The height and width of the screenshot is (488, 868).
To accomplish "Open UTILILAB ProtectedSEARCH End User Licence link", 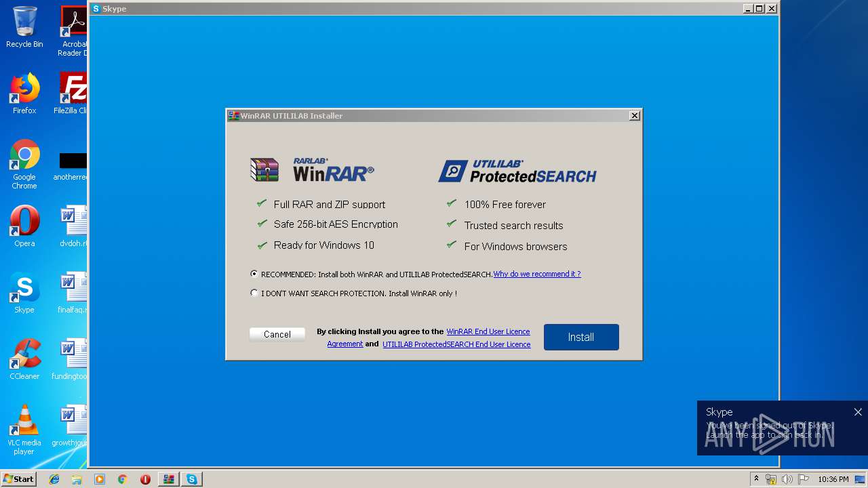I will [x=456, y=344].
